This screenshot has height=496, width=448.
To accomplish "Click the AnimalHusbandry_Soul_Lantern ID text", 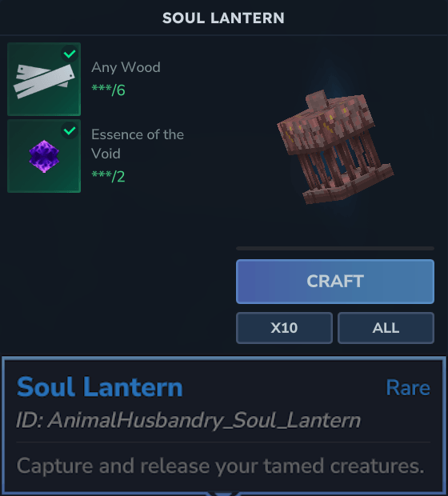I will pos(189,421).
